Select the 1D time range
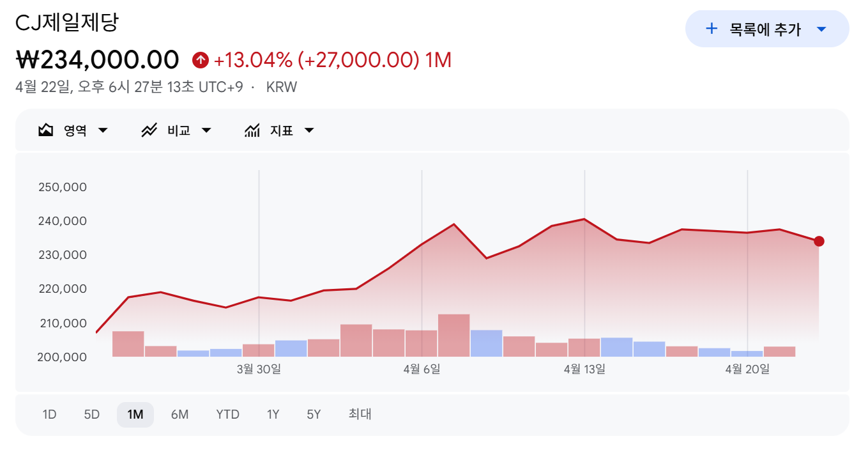The height and width of the screenshot is (450, 868). click(49, 414)
